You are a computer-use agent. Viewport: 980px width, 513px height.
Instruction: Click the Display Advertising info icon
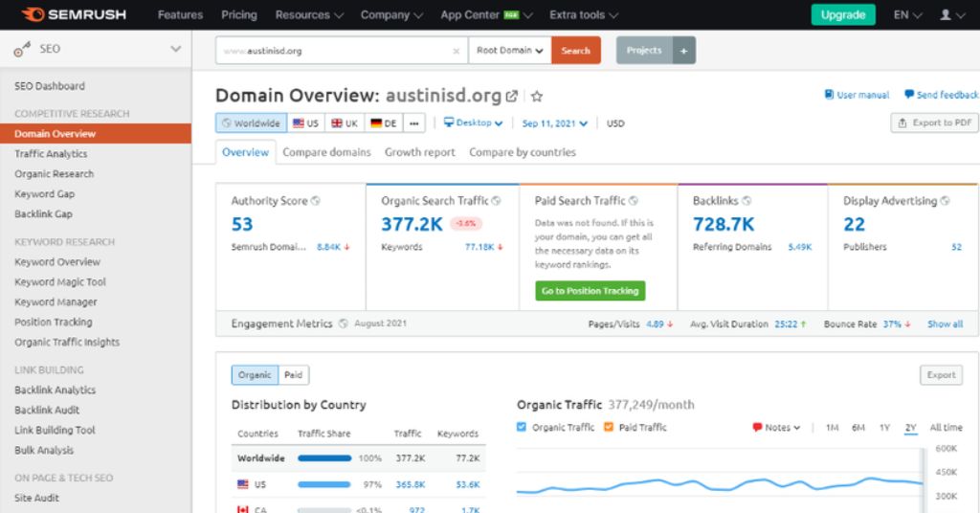pos(945,201)
